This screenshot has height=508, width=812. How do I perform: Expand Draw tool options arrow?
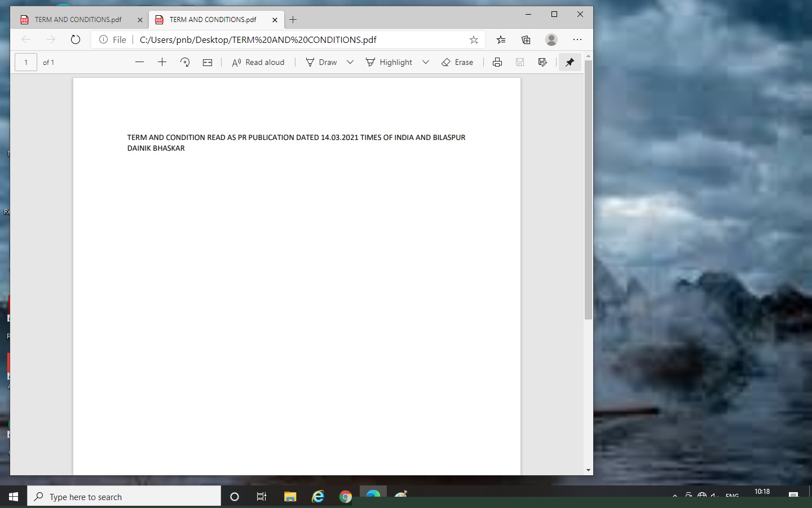[350, 62]
